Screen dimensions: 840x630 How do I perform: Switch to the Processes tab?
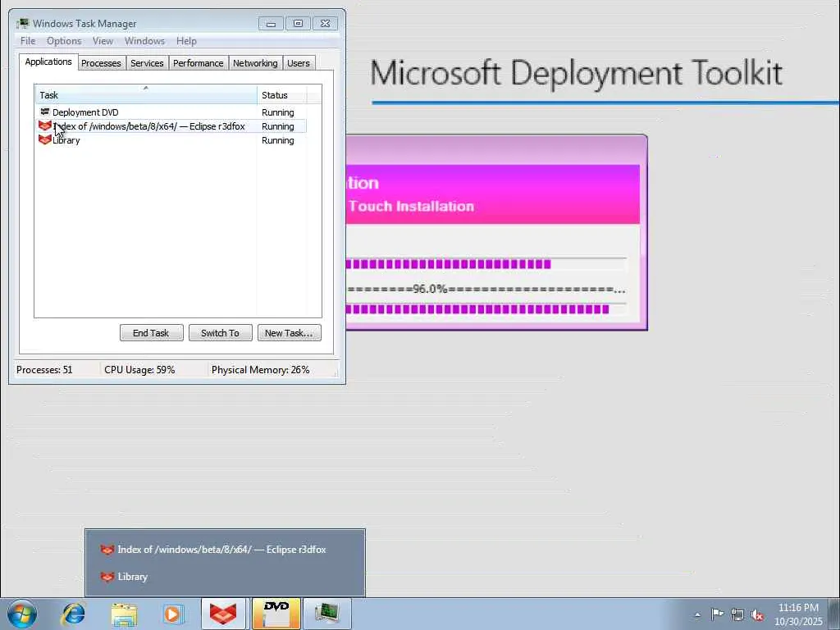tap(101, 63)
